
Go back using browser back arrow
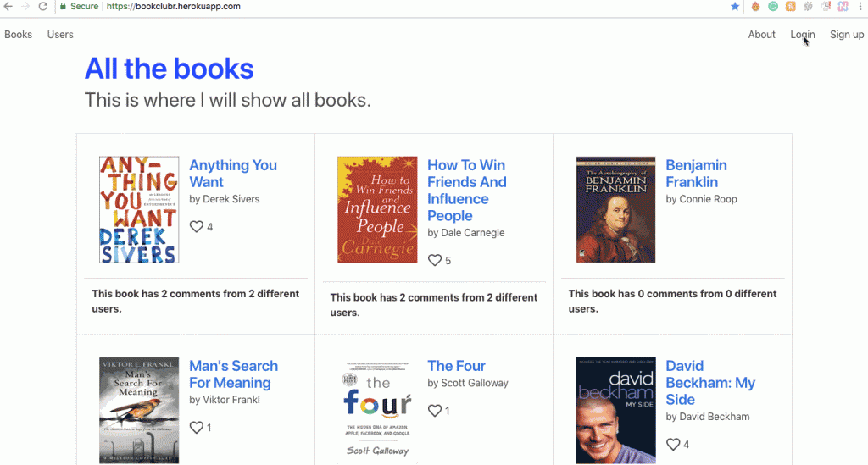click(8, 7)
